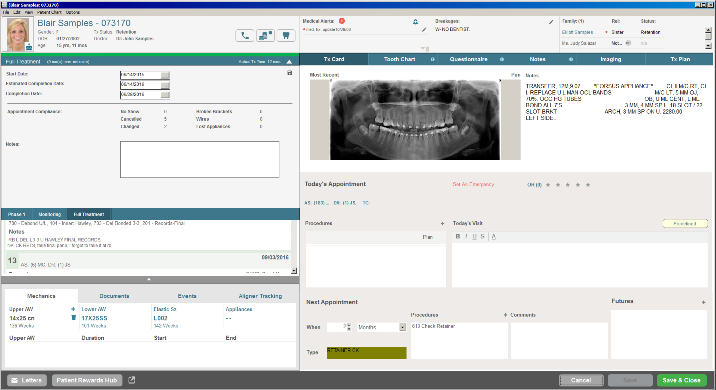The image size is (716, 390).
Task: Click the Save & Close button
Action: click(x=681, y=380)
